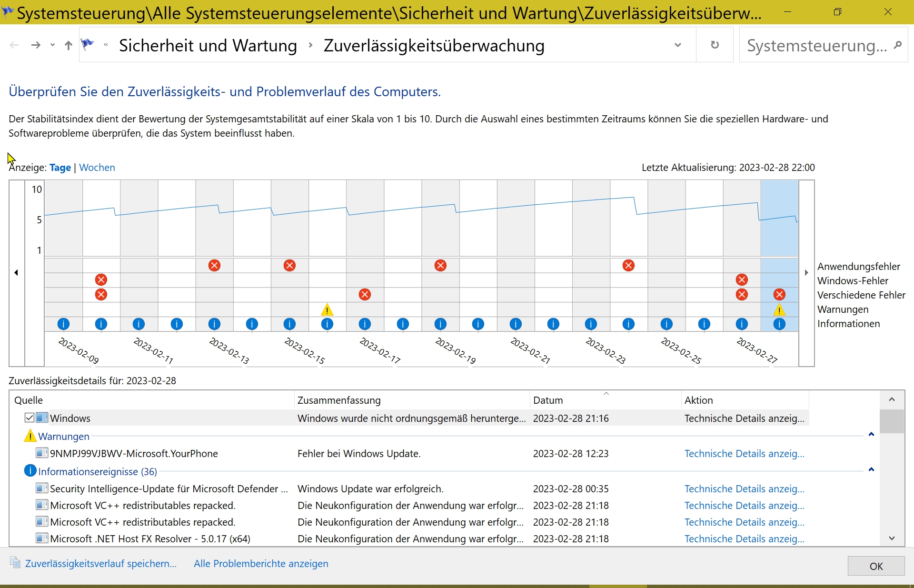Image resolution: width=914 pixels, height=588 pixels.
Task: Click the warning icon on 2023-02-28 column
Action: click(779, 310)
